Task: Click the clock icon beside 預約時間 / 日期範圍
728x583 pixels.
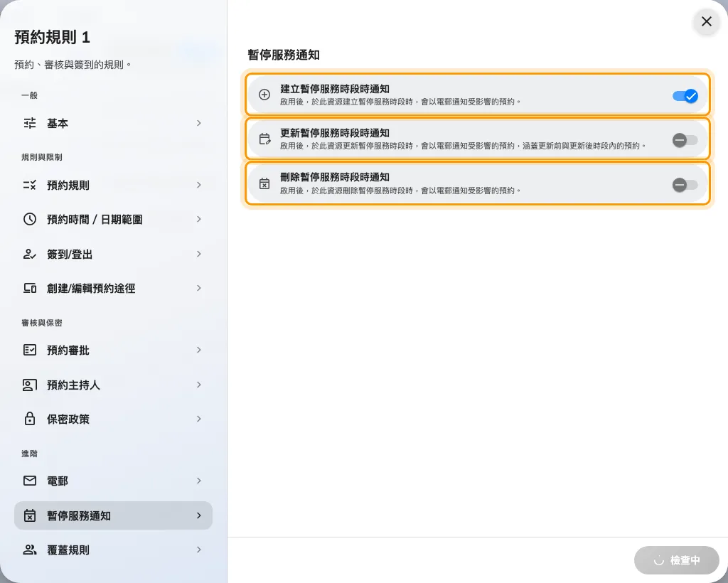Action: click(x=30, y=219)
